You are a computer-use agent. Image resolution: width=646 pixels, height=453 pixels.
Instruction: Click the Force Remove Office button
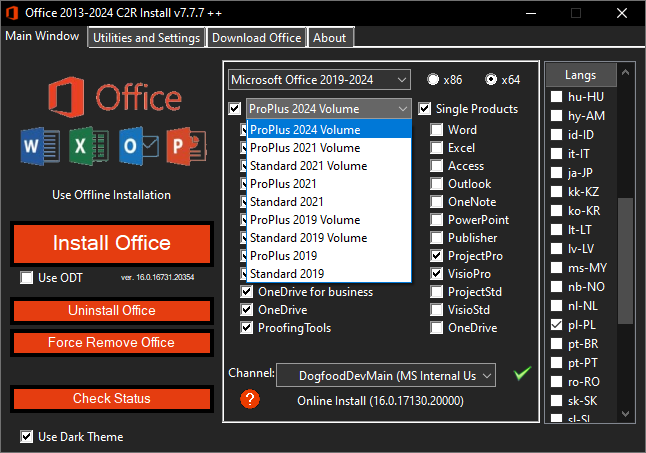coord(112,343)
